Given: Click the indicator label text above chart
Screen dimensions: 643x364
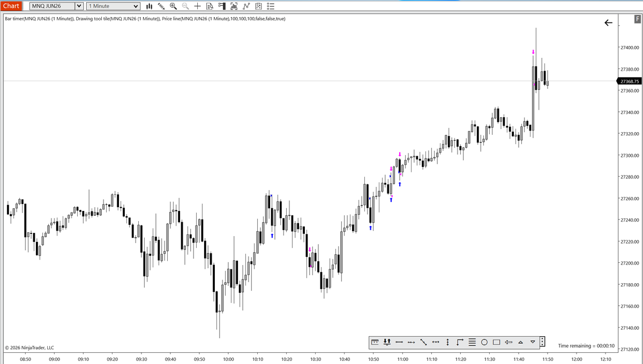Looking at the screenshot, I should (145, 19).
